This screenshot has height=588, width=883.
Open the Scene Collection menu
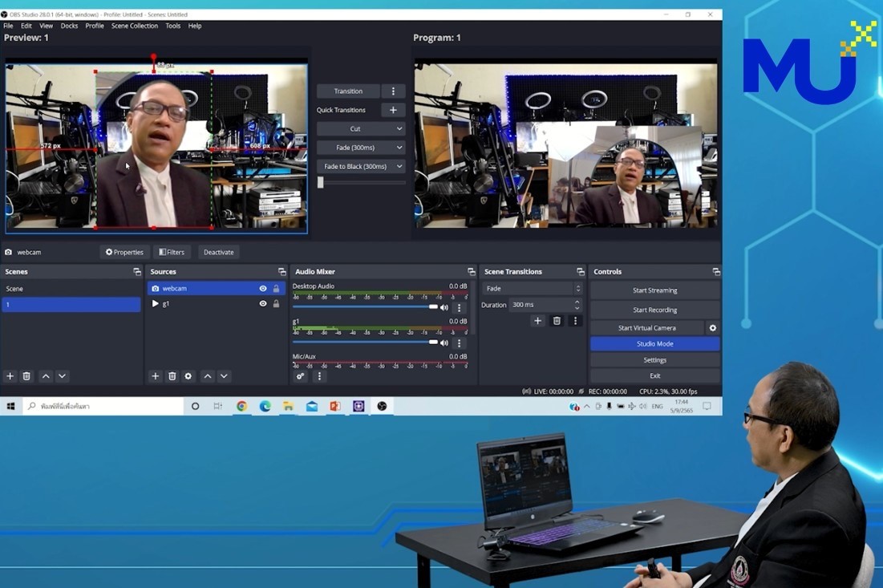[x=135, y=26]
